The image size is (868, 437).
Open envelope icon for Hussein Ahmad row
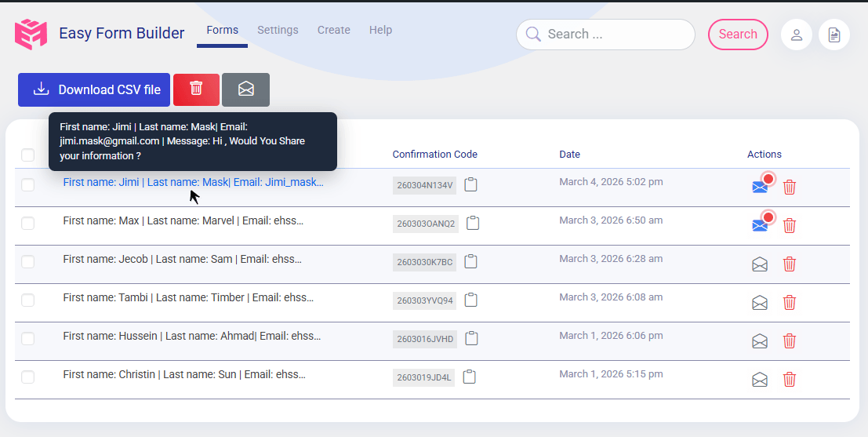[x=760, y=341]
